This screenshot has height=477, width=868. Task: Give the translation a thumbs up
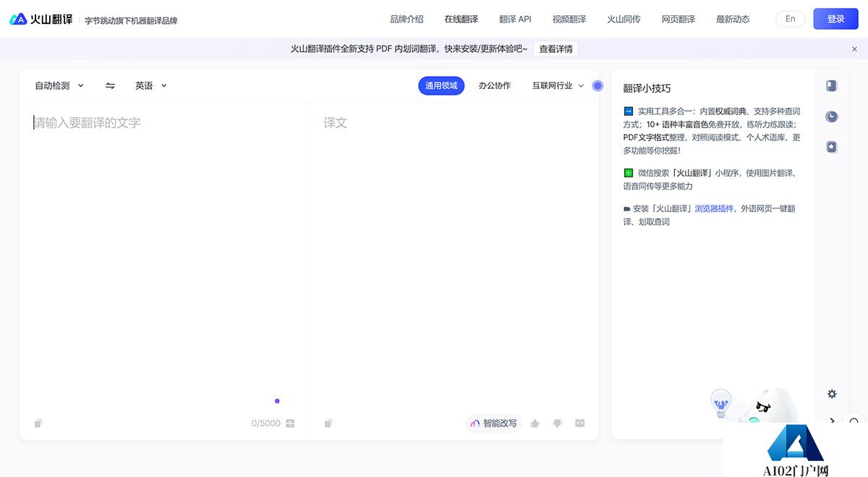(535, 423)
